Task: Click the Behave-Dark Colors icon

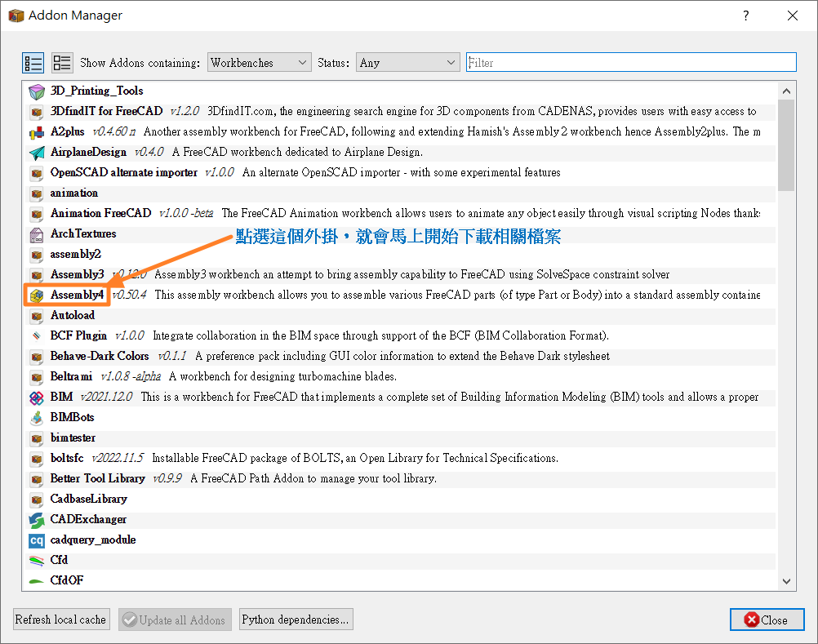Action: click(37, 357)
